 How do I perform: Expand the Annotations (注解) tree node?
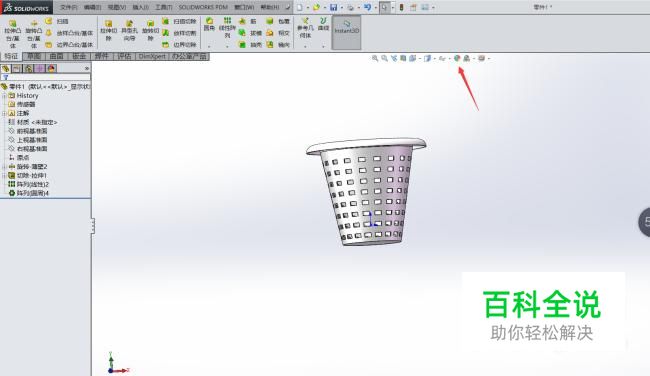coord(4,113)
